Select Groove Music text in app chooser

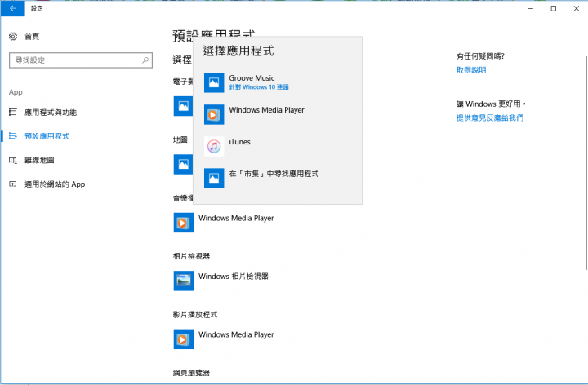coord(252,78)
